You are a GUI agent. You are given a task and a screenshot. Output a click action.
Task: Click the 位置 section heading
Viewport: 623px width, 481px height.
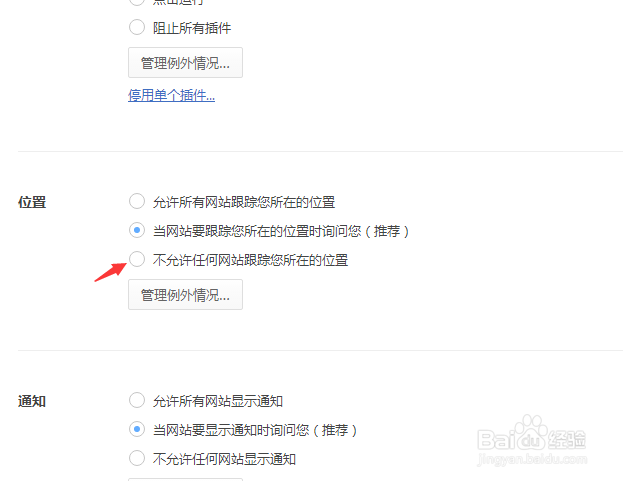pos(32,202)
